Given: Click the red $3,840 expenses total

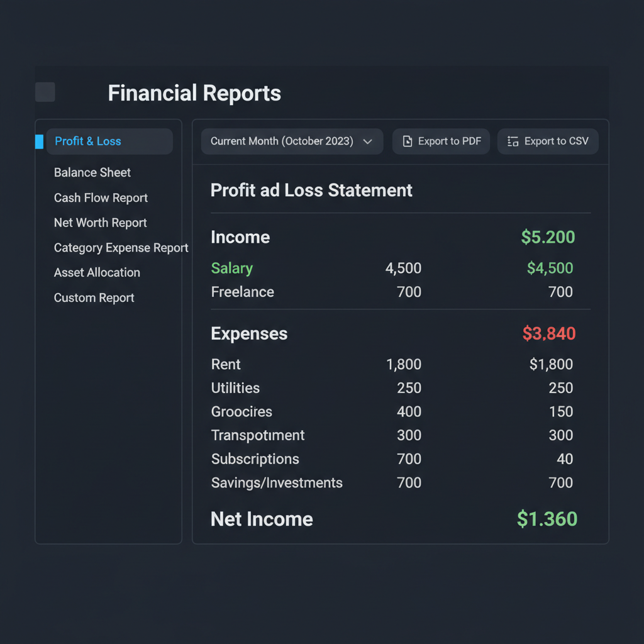Looking at the screenshot, I should pos(548,333).
